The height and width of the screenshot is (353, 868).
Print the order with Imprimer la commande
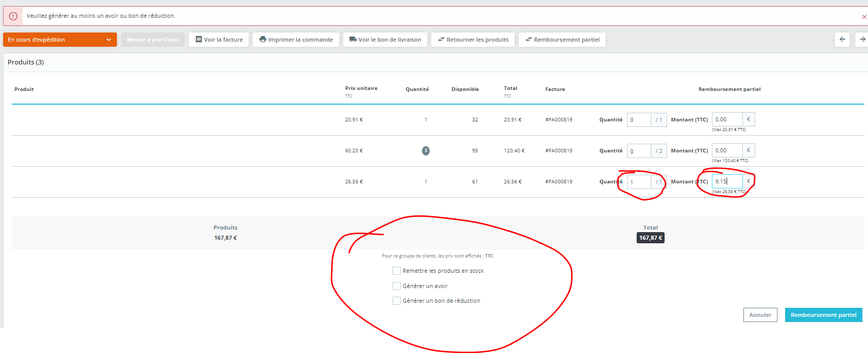pyautogui.click(x=296, y=40)
